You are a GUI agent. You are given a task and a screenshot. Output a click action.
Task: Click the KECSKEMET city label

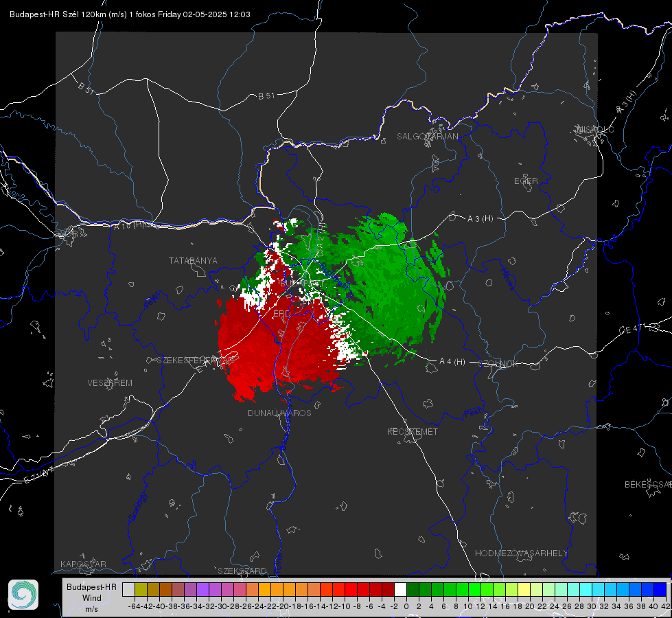413,432
